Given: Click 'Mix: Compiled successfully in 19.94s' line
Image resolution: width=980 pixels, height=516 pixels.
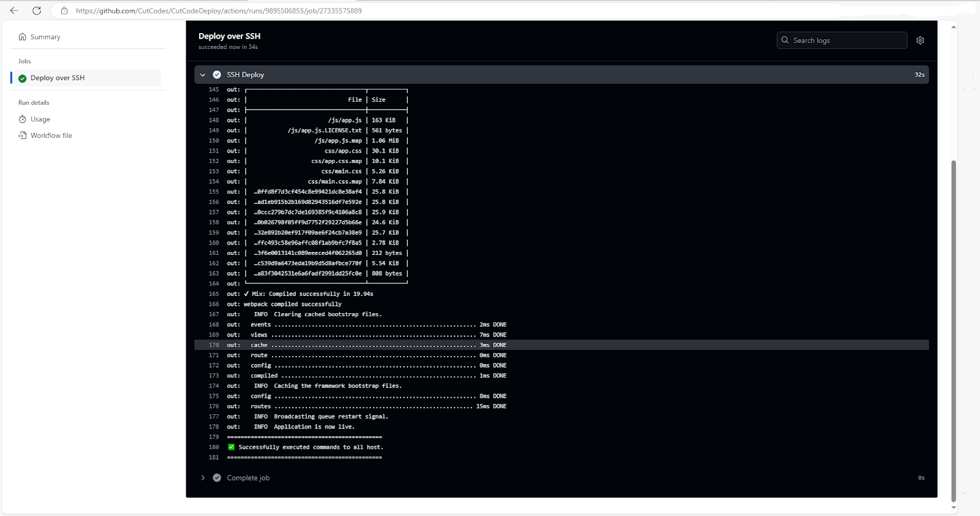Looking at the screenshot, I should [x=312, y=294].
